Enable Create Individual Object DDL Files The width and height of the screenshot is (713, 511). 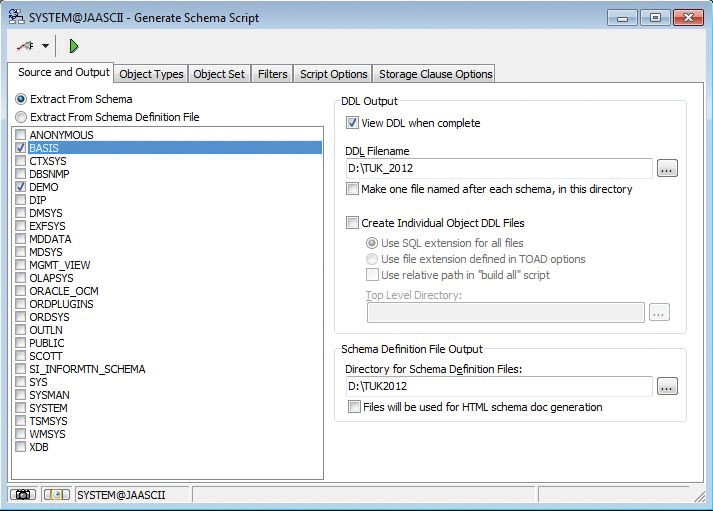tap(352, 223)
